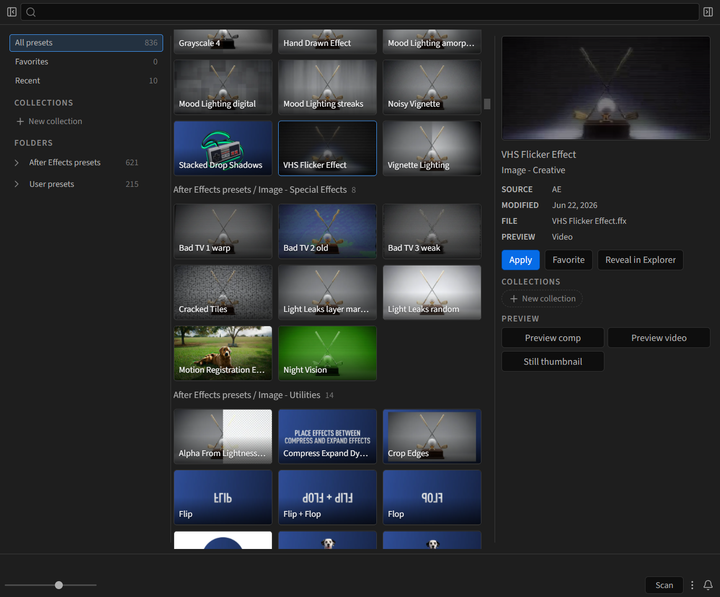Screen dimensions: 720x597
Task: Select After Effects presets folder label
Action: click(x=65, y=163)
